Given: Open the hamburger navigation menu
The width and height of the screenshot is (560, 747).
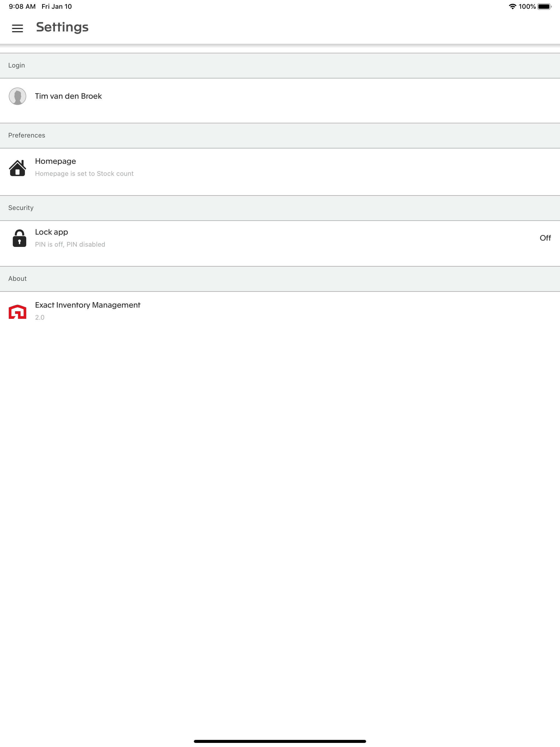Looking at the screenshot, I should click(17, 28).
